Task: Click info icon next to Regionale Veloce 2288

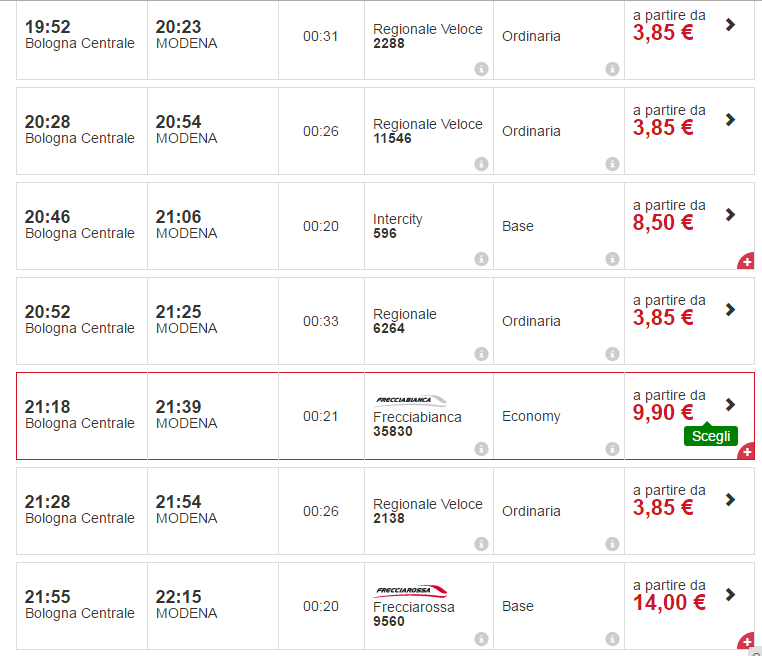Action: (481, 69)
